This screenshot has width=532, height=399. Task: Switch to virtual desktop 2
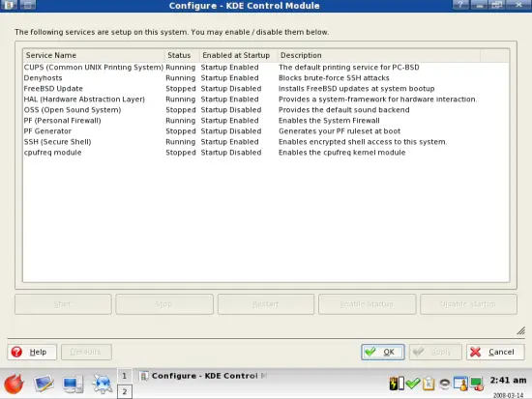pyautogui.click(x=125, y=392)
